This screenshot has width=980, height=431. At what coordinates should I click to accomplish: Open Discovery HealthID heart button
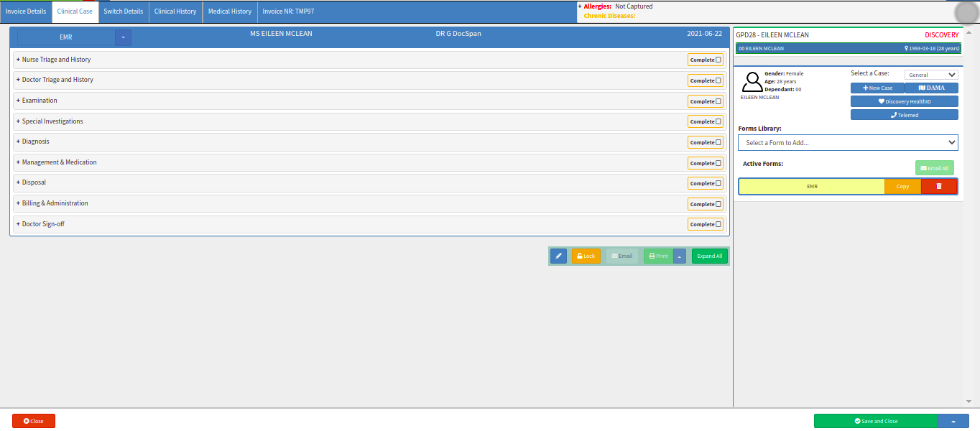pos(904,101)
